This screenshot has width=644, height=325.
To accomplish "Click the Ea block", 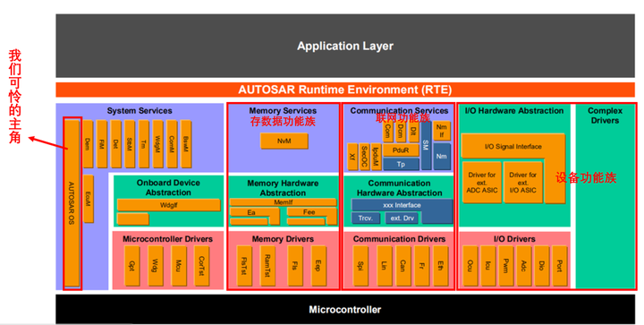I will coord(251,212).
